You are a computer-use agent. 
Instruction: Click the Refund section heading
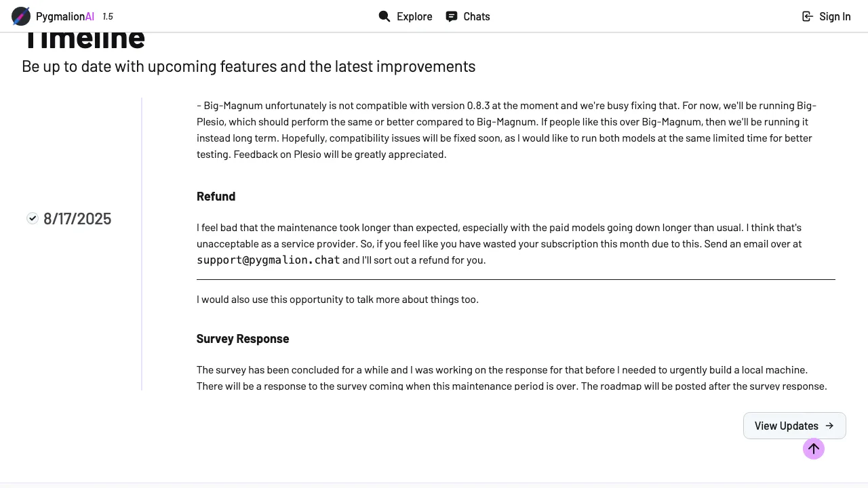click(216, 196)
